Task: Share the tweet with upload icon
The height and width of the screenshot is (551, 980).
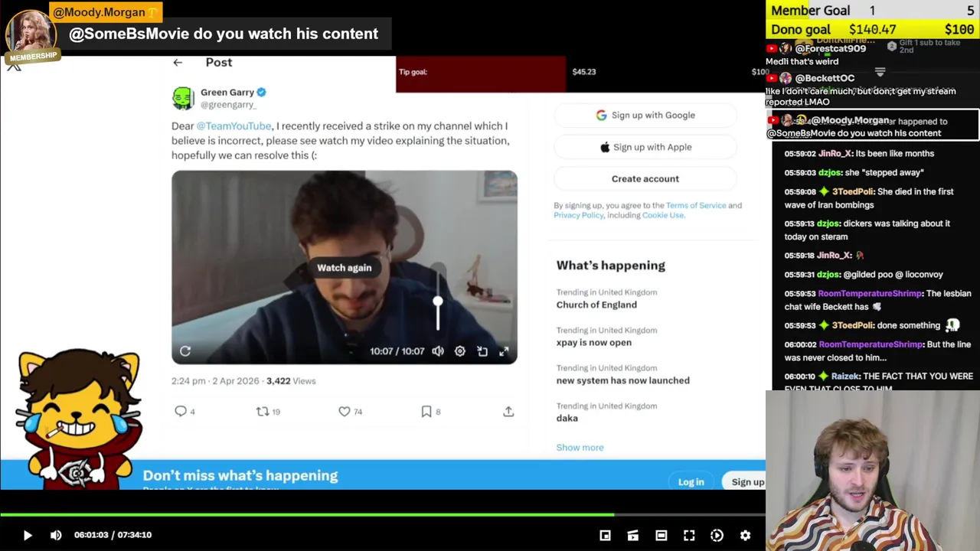Action: coord(508,411)
